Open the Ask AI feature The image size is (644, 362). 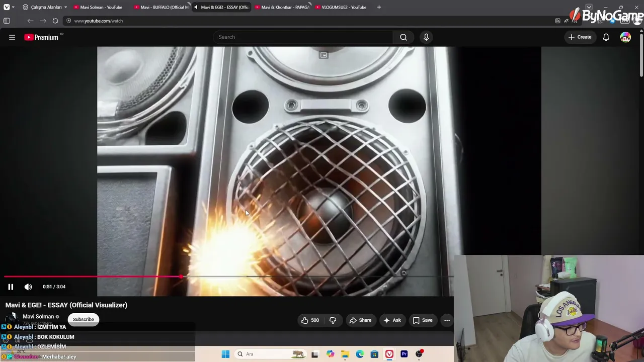[x=392, y=320]
